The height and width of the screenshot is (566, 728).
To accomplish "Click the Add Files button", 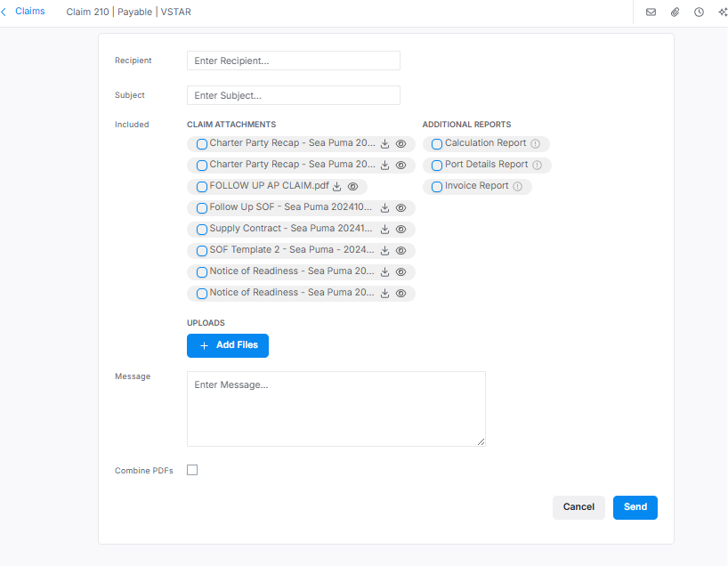I will tap(227, 345).
